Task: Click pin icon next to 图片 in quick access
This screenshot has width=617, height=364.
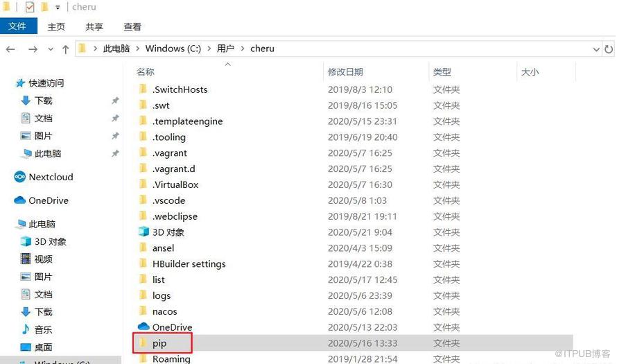Action: click(x=115, y=136)
